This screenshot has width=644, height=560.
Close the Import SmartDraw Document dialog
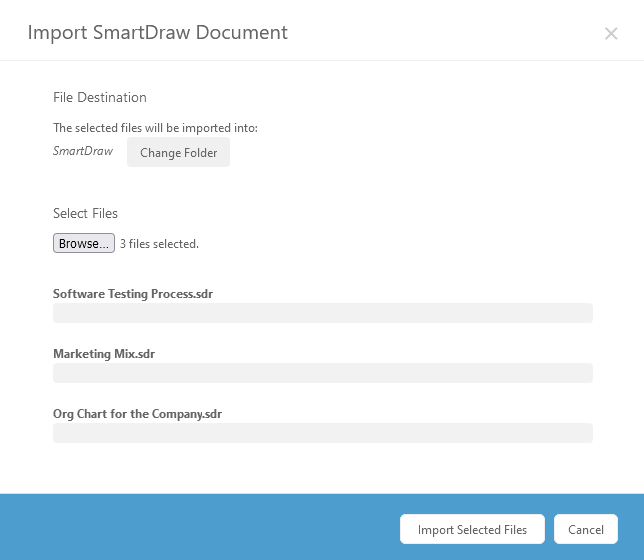pyautogui.click(x=611, y=34)
